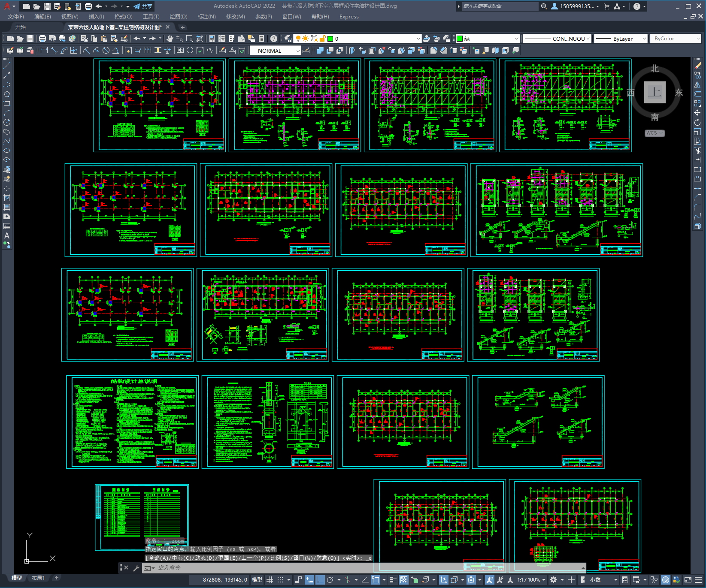Click the WCS button under ViewCube
Screen dimensions: 706x588
[x=655, y=133]
